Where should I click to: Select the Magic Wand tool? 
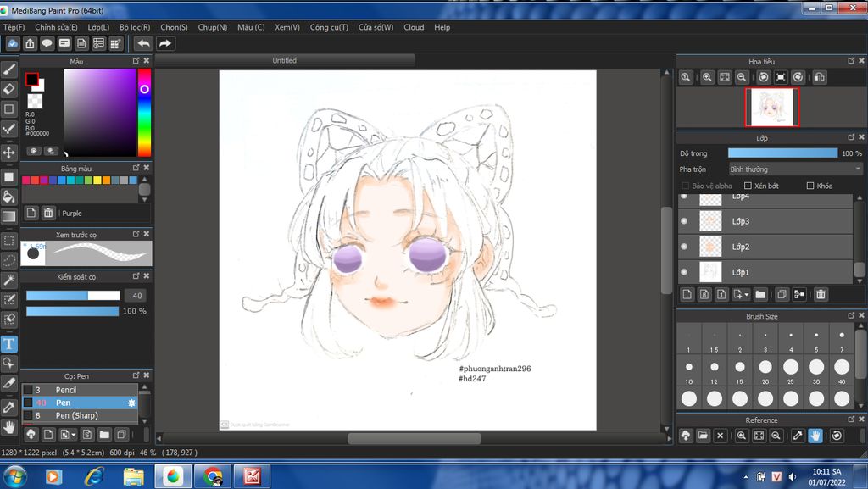(x=8, y=280)
